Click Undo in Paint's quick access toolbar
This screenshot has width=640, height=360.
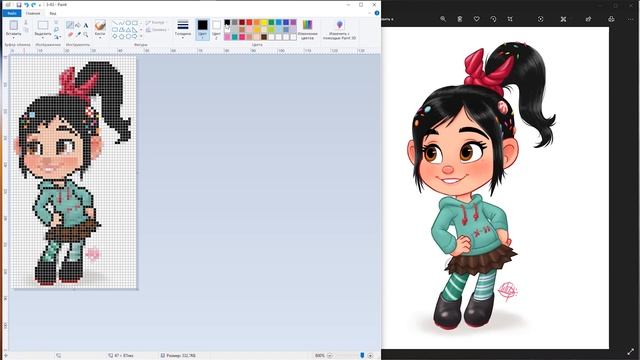coord(26,4)
